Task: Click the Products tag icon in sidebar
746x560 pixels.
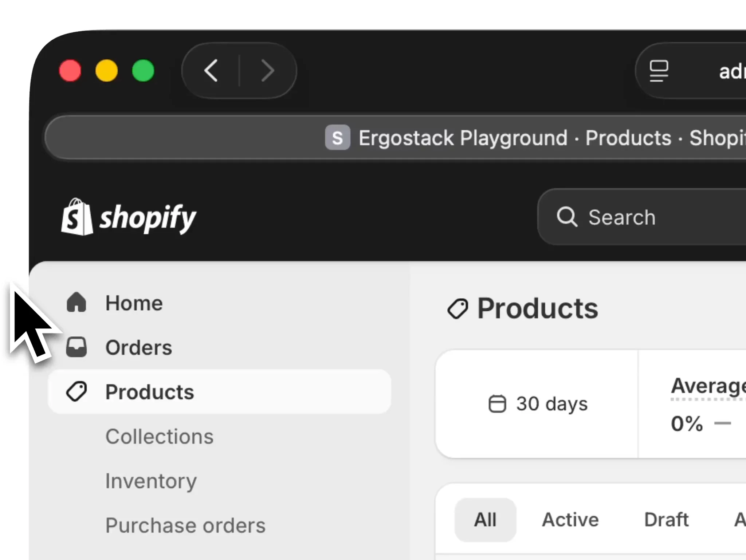Action: click(76, 391)
